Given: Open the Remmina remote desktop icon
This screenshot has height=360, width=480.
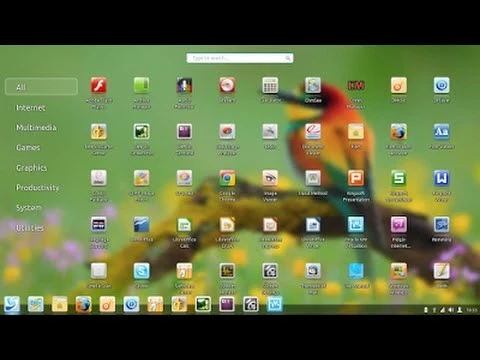Looking at the screenshot, I should [441, 225].
